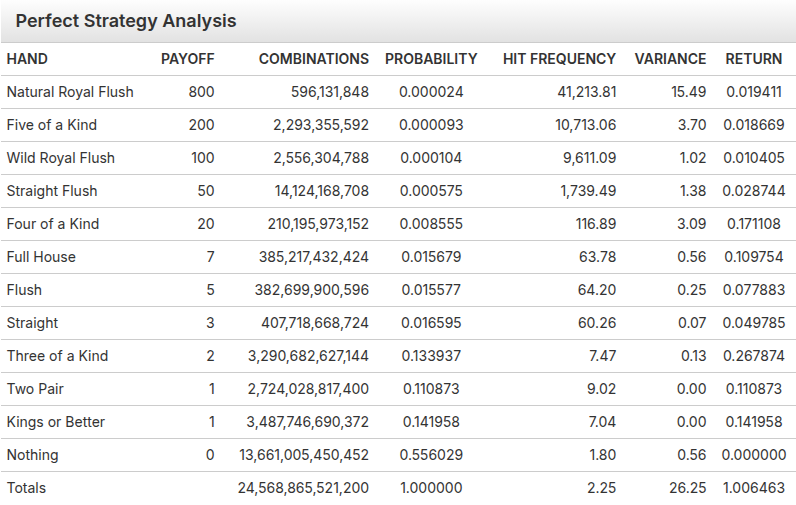The width and height of the screenshot is (796, 505).
Task: Click the Nothing combinations value
Action: click(304, 455)
